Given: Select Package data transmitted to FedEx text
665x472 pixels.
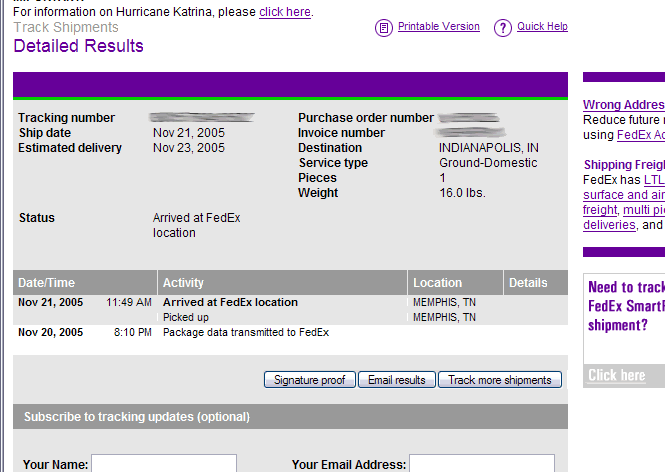Looking at the screenshot, I should (x=246, y=332).
